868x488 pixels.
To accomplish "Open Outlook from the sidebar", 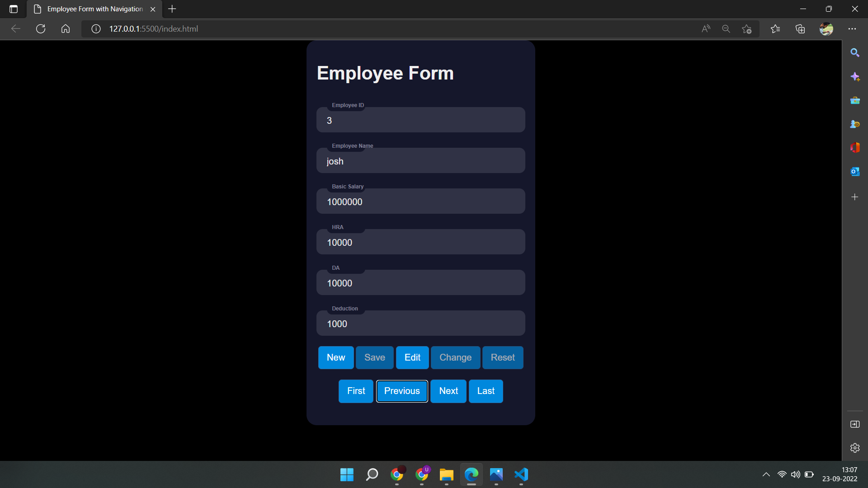I will (855, 172).
